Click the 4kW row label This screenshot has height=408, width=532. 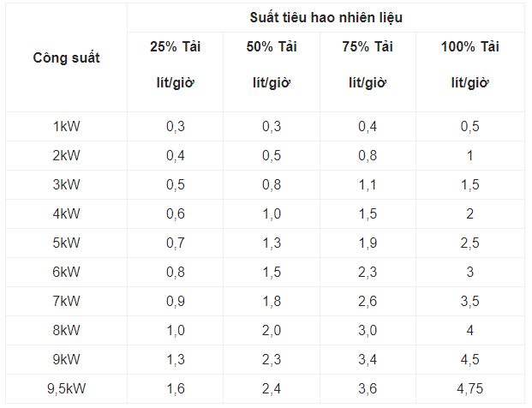pos(66,213)
